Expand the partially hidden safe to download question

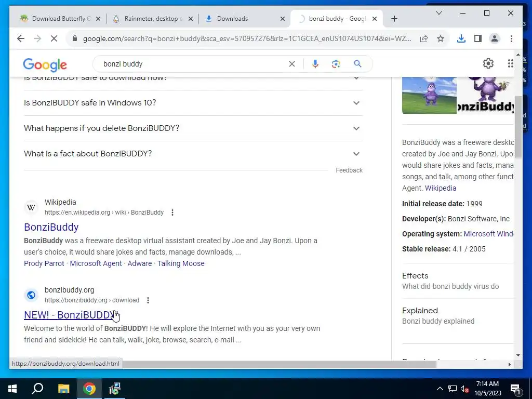[193, 81]
